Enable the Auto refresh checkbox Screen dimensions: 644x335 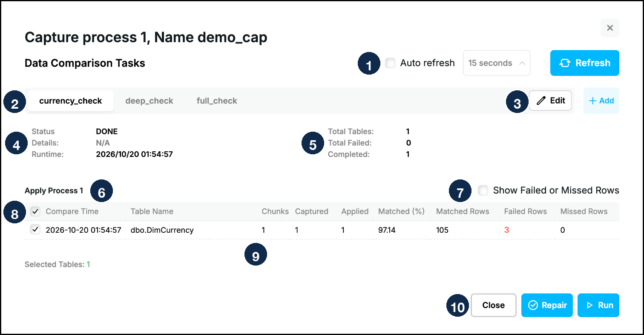point(390,63)
